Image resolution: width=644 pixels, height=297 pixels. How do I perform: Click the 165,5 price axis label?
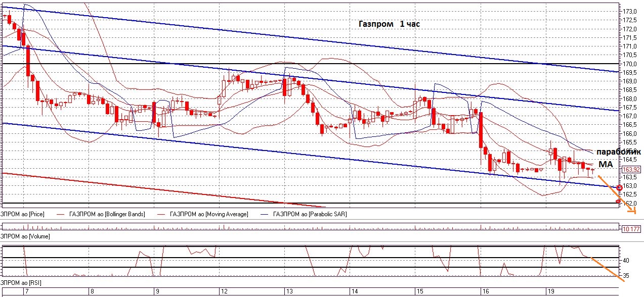pos(630,142)
